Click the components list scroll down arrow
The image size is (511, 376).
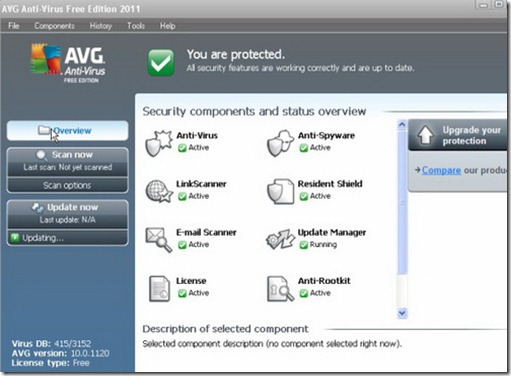(x=402, y=313)
